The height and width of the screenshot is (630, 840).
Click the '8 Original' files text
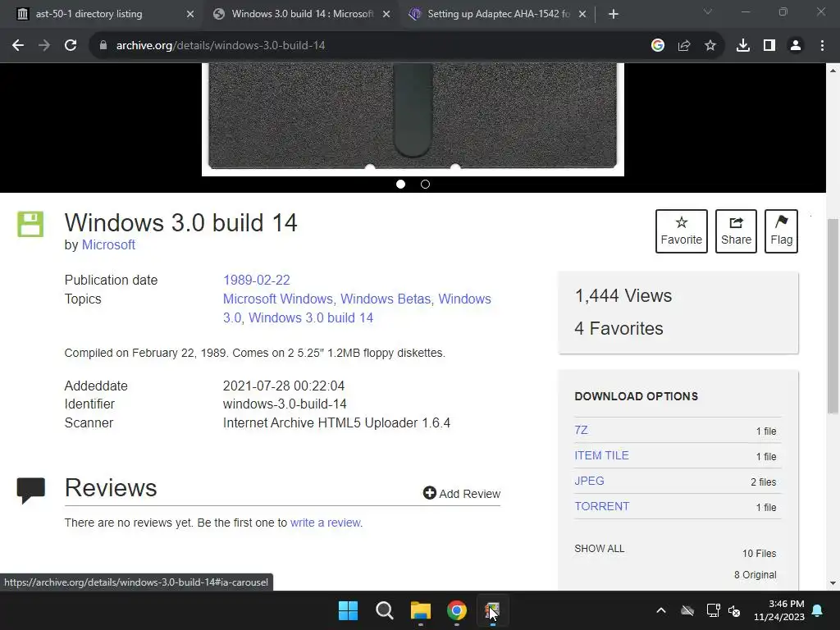point(755,574)
